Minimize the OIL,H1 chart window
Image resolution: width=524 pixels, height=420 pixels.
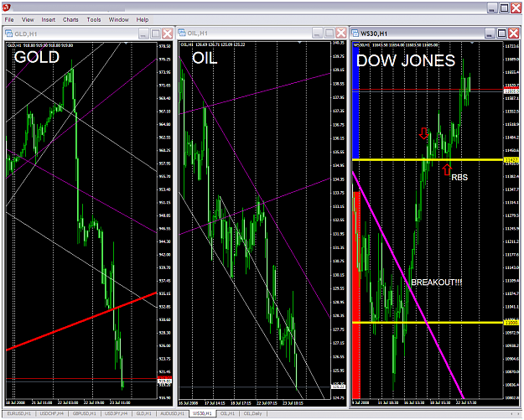coord(318,33)
